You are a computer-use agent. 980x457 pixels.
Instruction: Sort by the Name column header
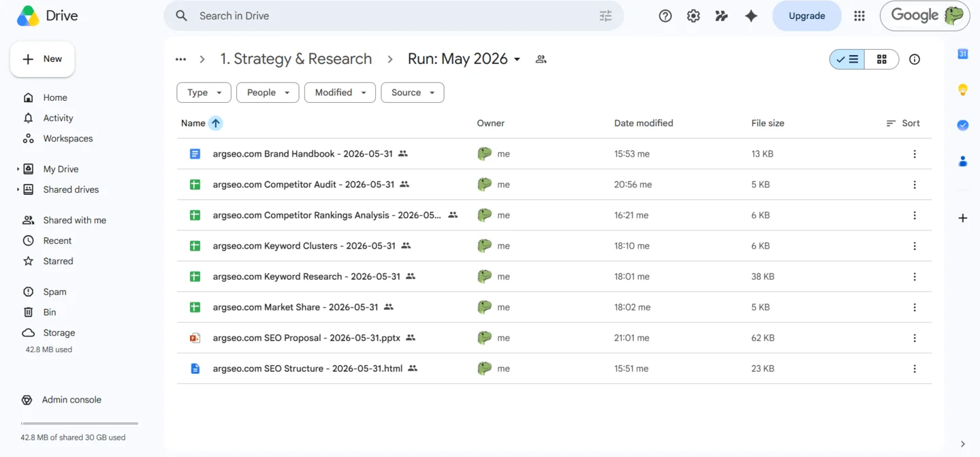pyautogui.click(x=193, y=123)
